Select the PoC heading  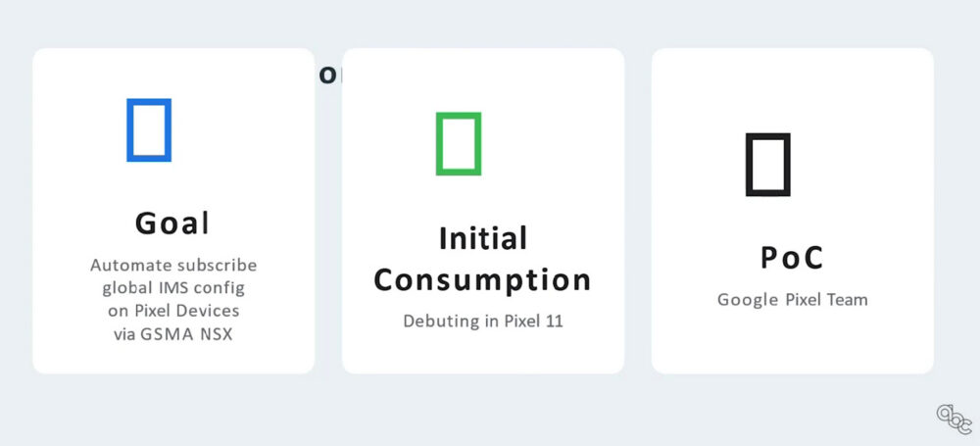792,257
